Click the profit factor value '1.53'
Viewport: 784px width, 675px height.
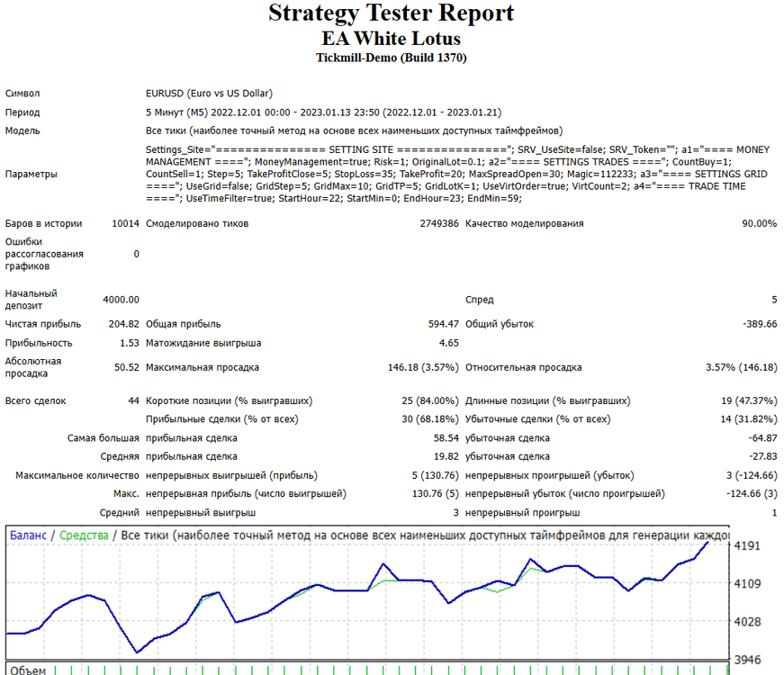point(130,343)
